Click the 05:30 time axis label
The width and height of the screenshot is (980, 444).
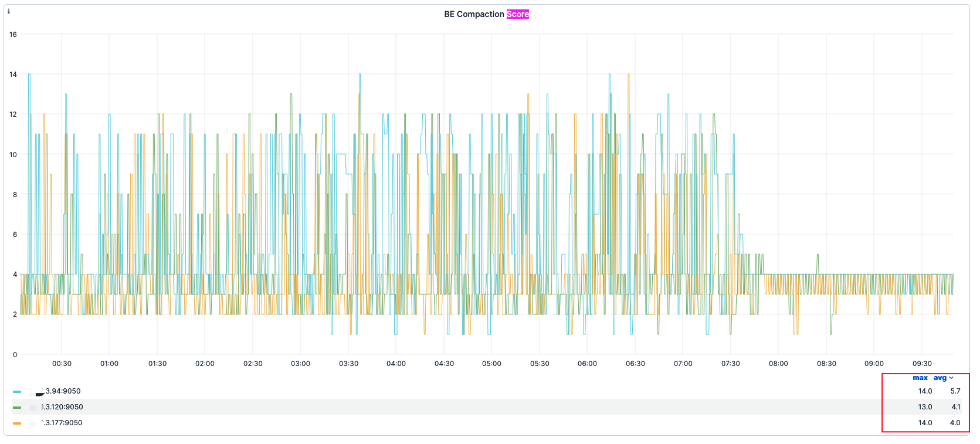[540, 364]
